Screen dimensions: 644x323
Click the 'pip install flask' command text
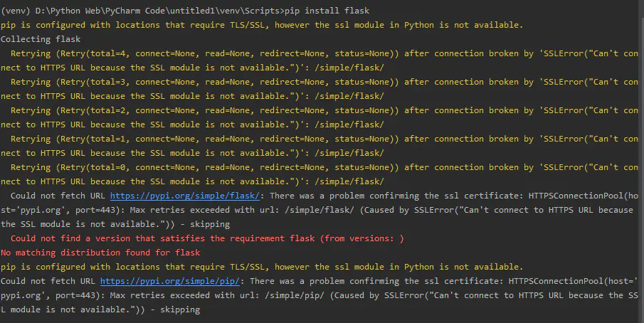[327, 11]
